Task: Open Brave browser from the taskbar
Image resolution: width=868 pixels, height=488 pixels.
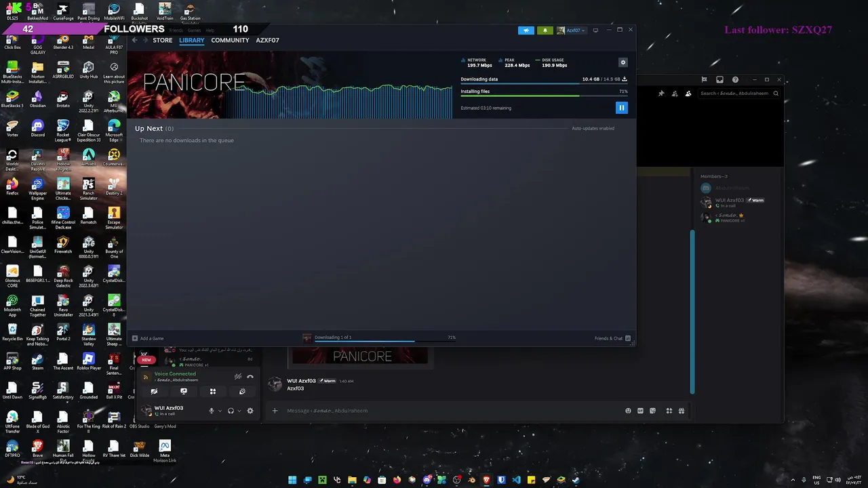Action: click(486, 480)
